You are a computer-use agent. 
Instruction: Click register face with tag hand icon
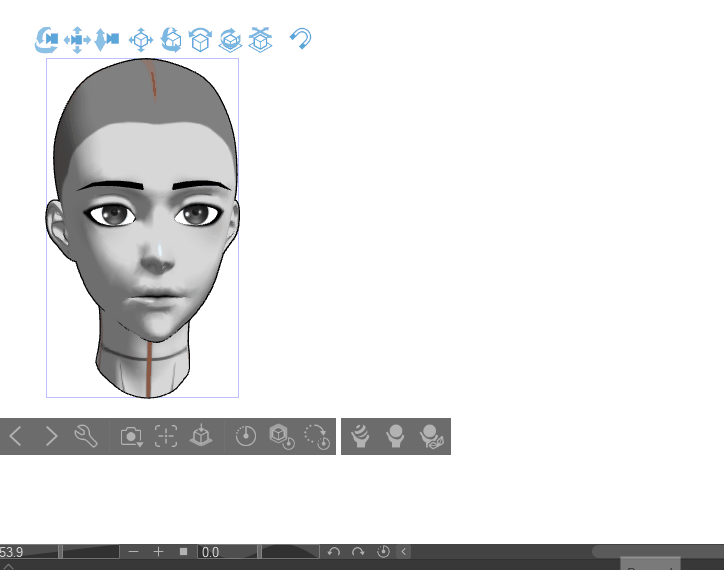point(431,437)
